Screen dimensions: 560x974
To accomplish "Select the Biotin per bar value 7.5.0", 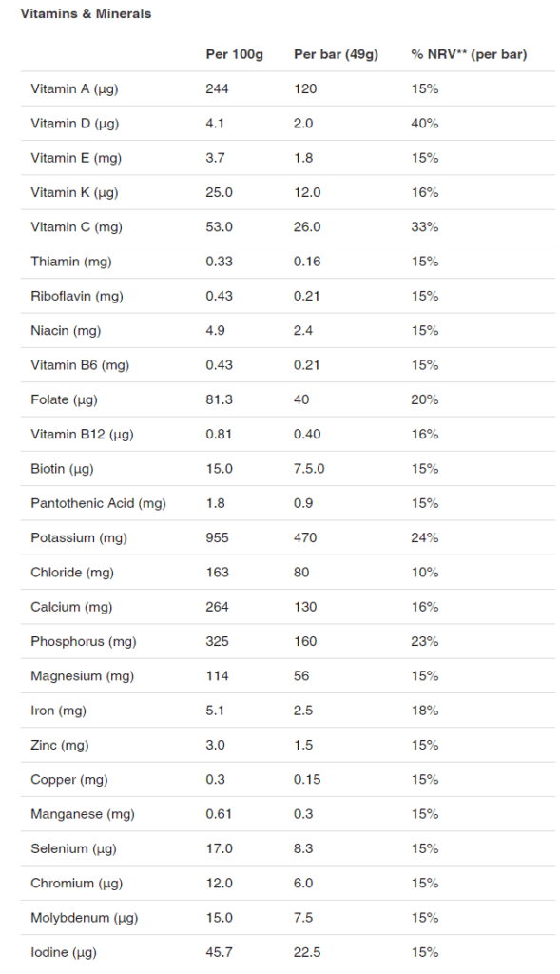I will point(309,468).
